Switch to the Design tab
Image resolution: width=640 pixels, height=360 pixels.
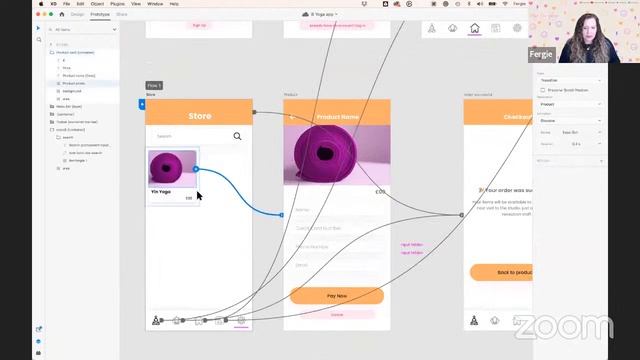click(77, 14)
